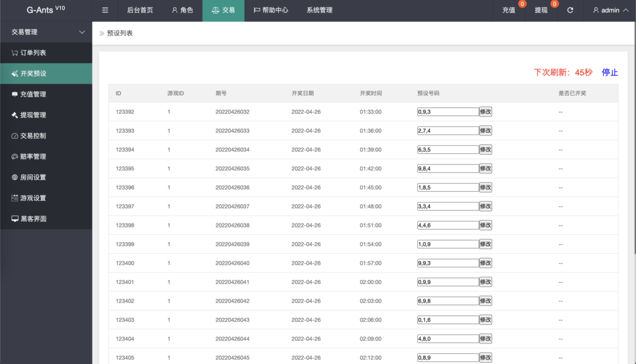Open 黑客界面 from sidebar
Screen dimensions: 636x364
click(33, 219)
